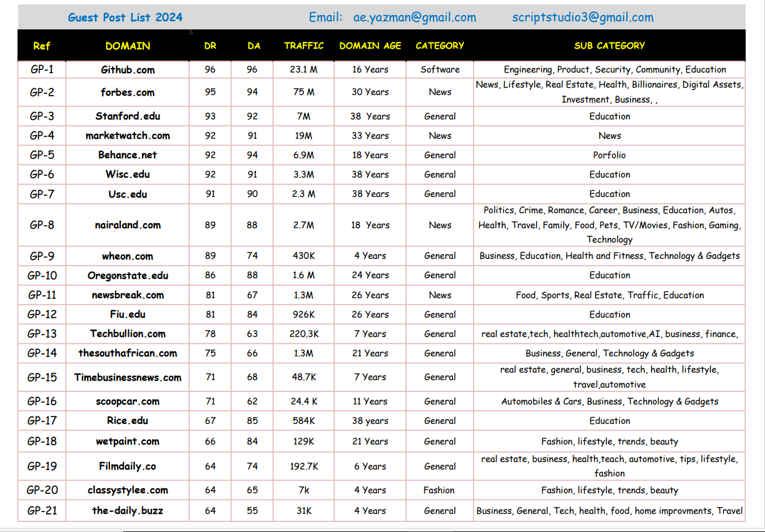Select the Techbullion.com domain cell
Viewport: 765px width, 532px height.
coord(128,334)
